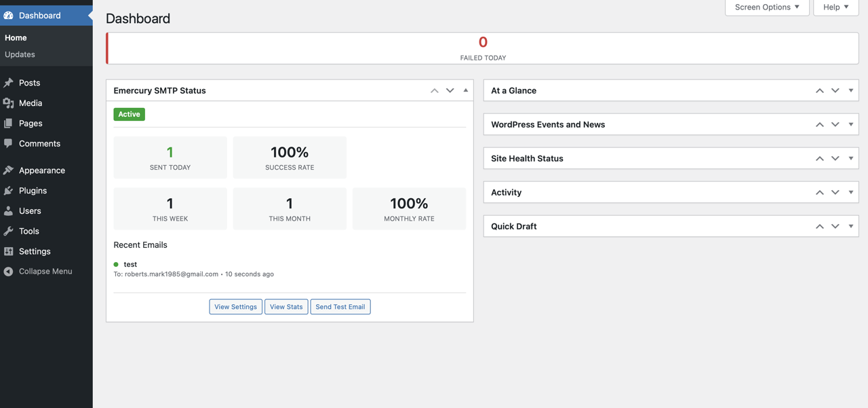Open the Screen Options dropdown
This screenshot has height=408, width=868.
pos(766,7)
